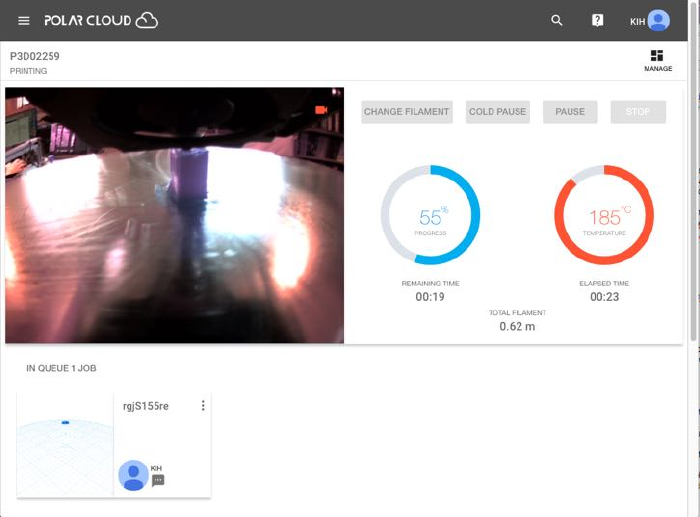Click the Polar Cloud logo
700x517 pixels.
click(x=101, y=21)
